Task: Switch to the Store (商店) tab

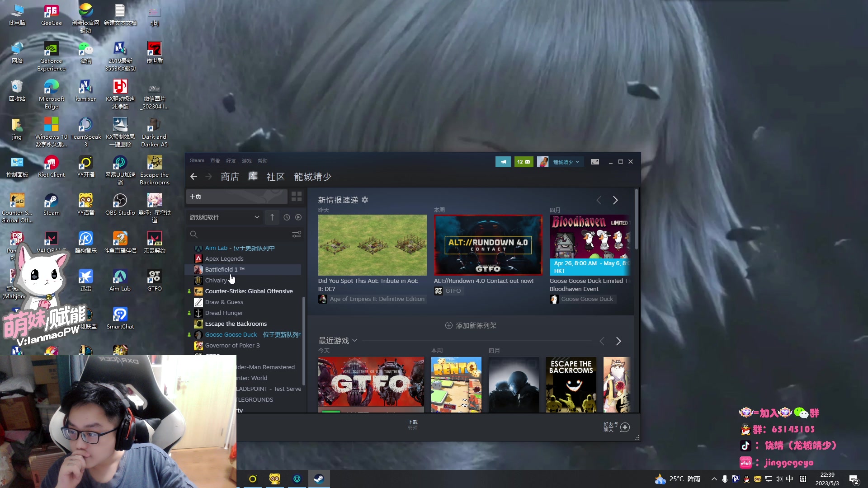Action: [230, 177]
